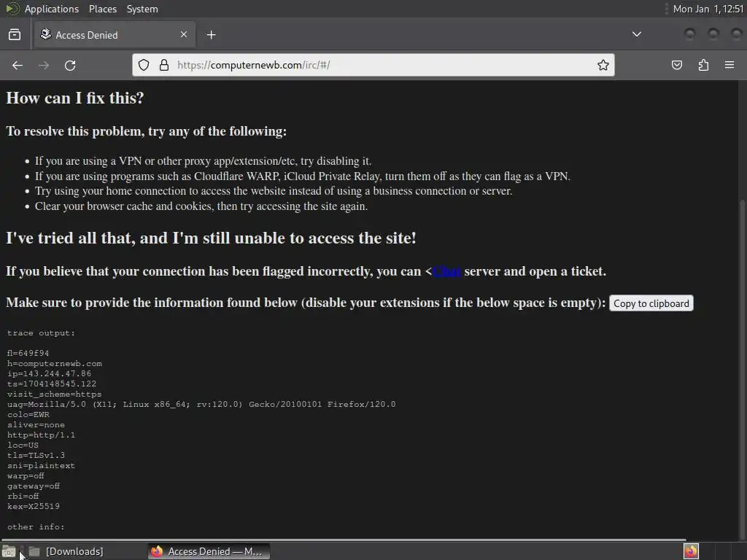Open the Save to Pocket icon
This screenshot has height=560, width=747.
676,65
